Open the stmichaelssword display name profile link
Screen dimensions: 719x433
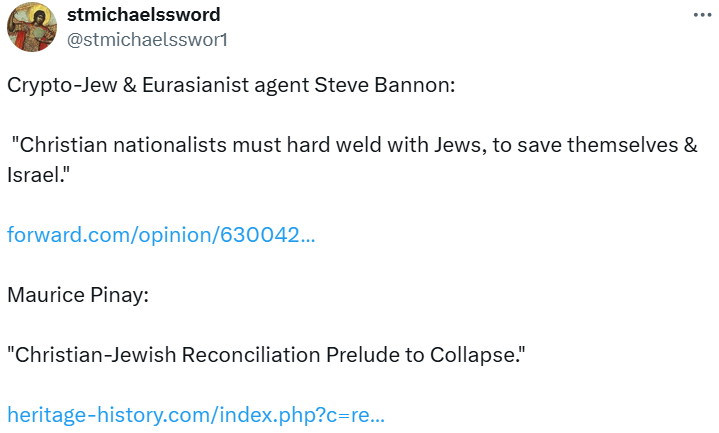coord(143,15)
